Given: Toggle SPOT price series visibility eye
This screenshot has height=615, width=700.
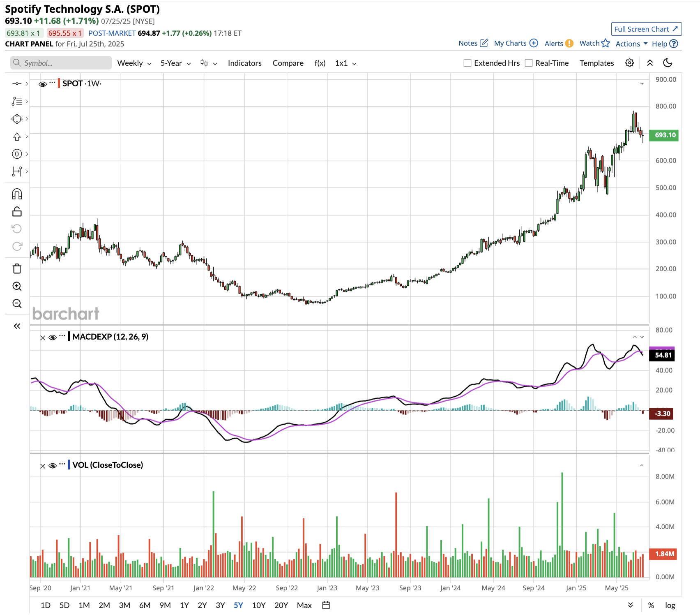Looking at the screenshot, I should pos(43,84).
